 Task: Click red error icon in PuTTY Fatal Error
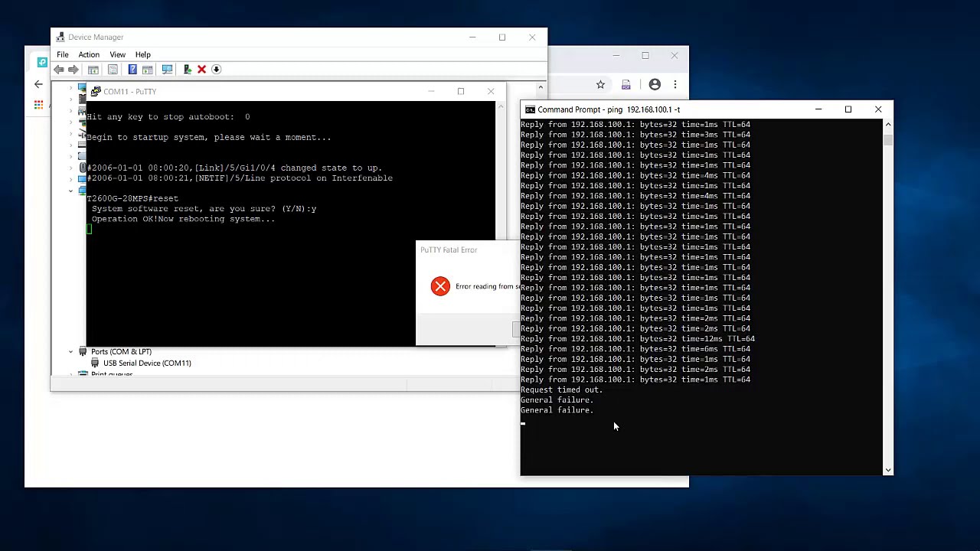[x=440, y=286]
